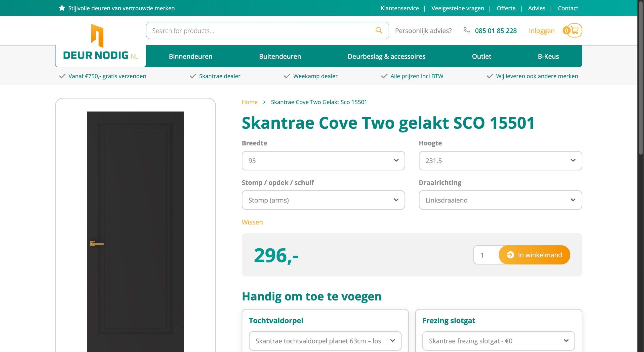Click the cart item count badge
The height and width of the screenshot is (352, 644).
pyautogui.click(x=566, y=31)
